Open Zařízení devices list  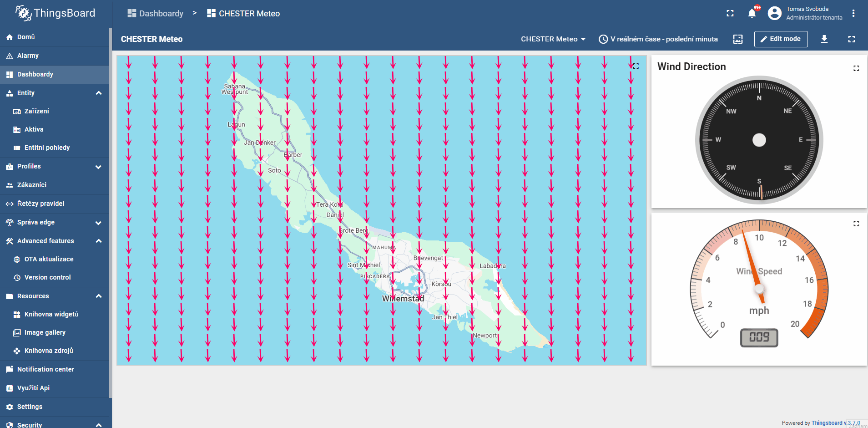coord(55,111)
